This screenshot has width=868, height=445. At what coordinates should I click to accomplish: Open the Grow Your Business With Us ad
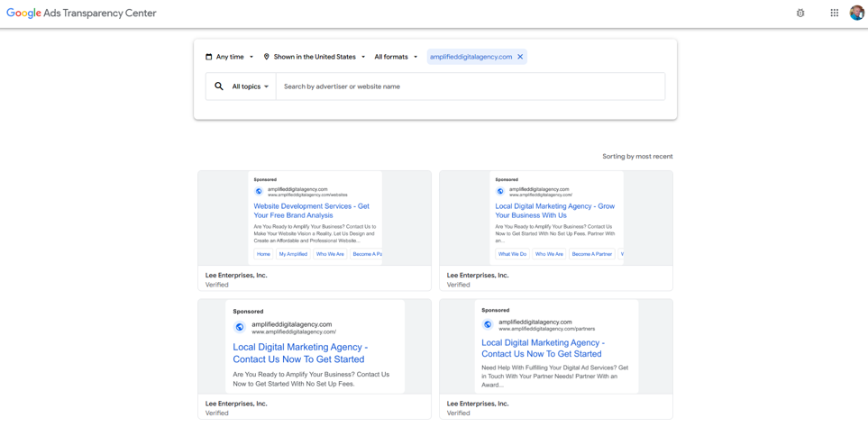tap(555, 217)
